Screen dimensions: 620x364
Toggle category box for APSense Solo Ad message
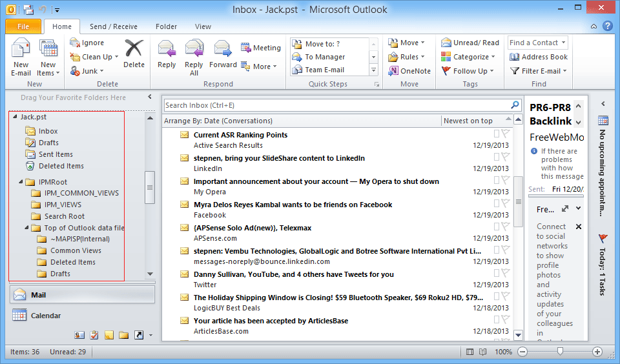coord(497,227)
